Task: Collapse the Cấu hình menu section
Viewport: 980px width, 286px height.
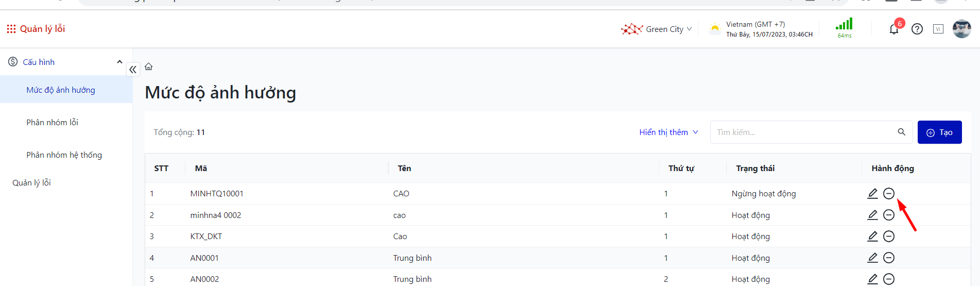Action: click(119, 62)
